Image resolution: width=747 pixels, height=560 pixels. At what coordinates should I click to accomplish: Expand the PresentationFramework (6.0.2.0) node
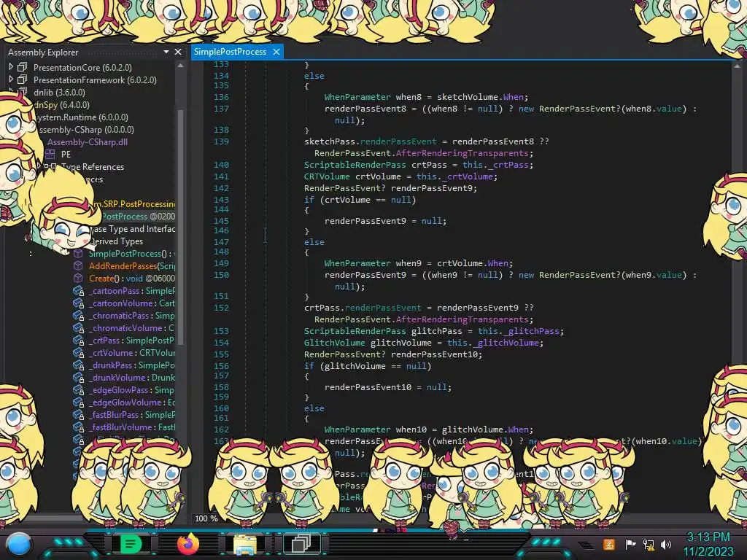pyautogui.click(x=11, y=79)
